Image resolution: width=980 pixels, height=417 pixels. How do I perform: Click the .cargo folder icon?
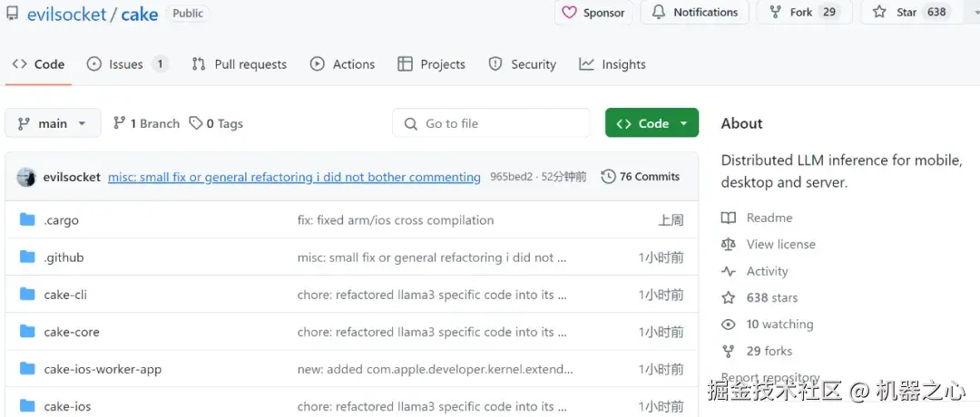click(x=27, y=219)
